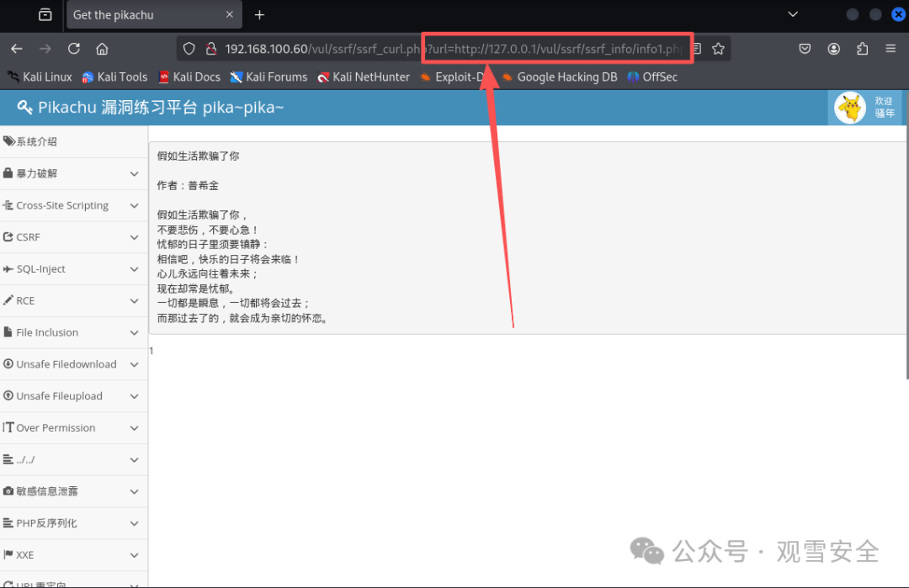Expand the RCE sidebar menu
The width and height of the screenshot is (909, 588).
pyautogui.click(x=73, y=300)
